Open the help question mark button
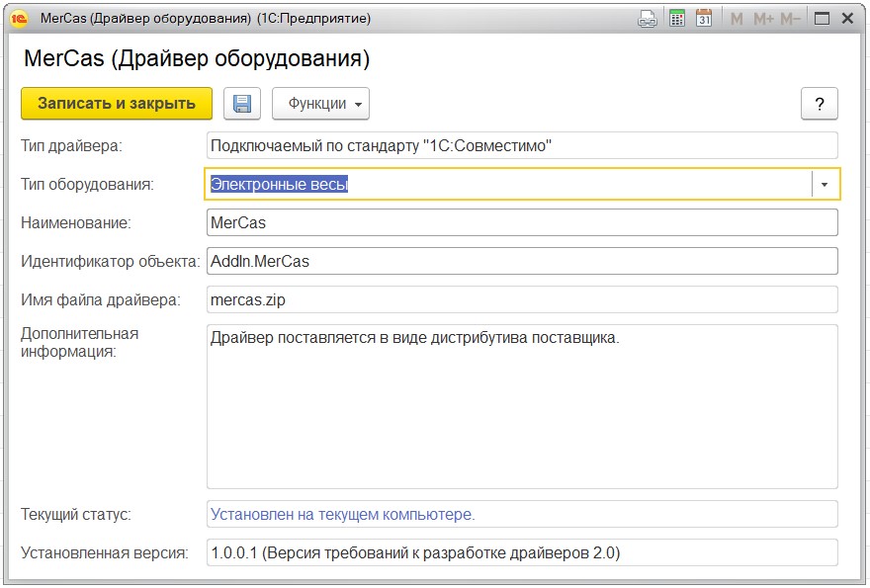The image size is (870, 588). [819, 104]
